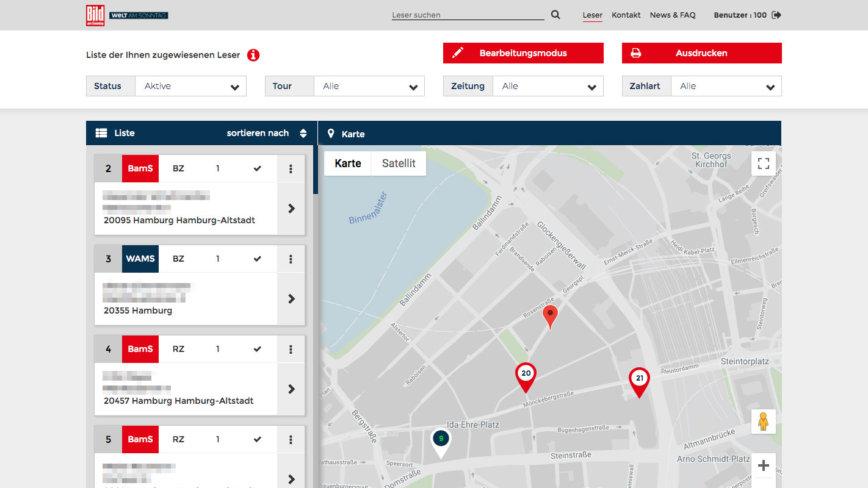Open the Leser navigation item
The height and width of the screenshot is (488, 868).
coord(593,15)
